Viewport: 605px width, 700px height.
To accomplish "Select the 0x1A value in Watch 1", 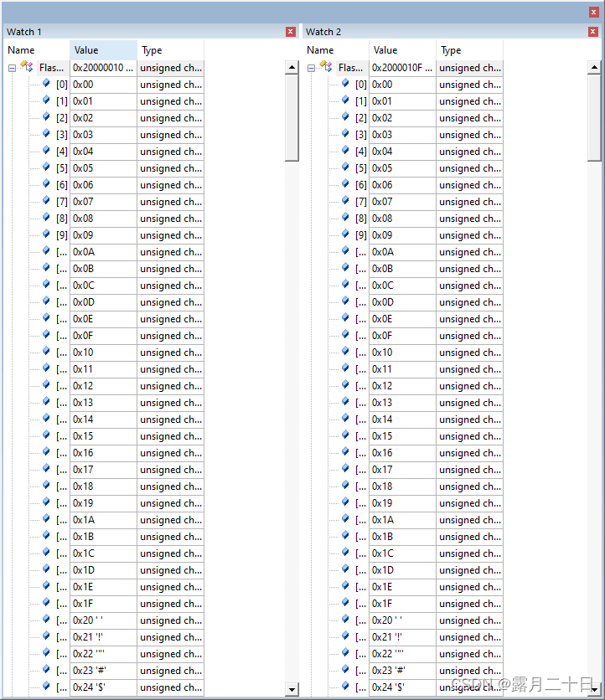I will pyautogui.click(x=103, y=520).
